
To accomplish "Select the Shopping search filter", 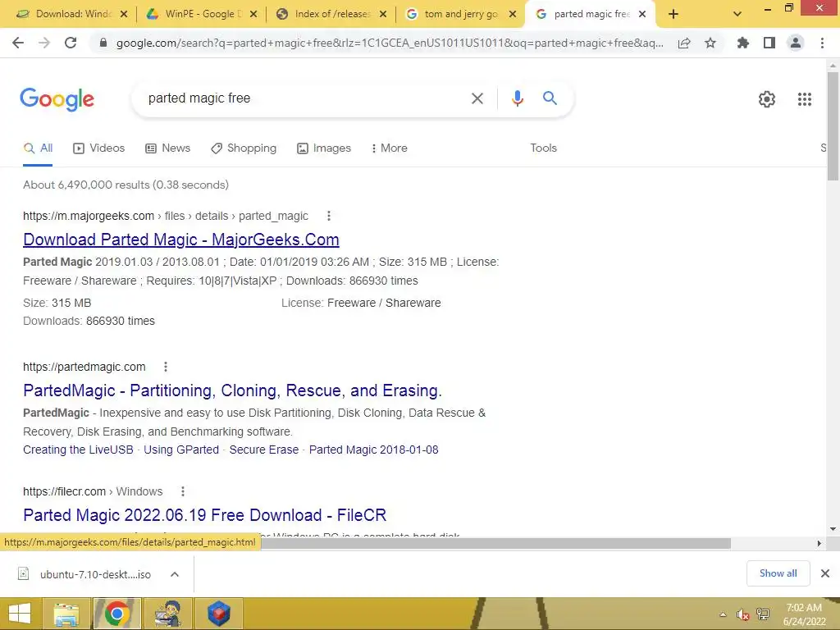I will pos(244,148).
